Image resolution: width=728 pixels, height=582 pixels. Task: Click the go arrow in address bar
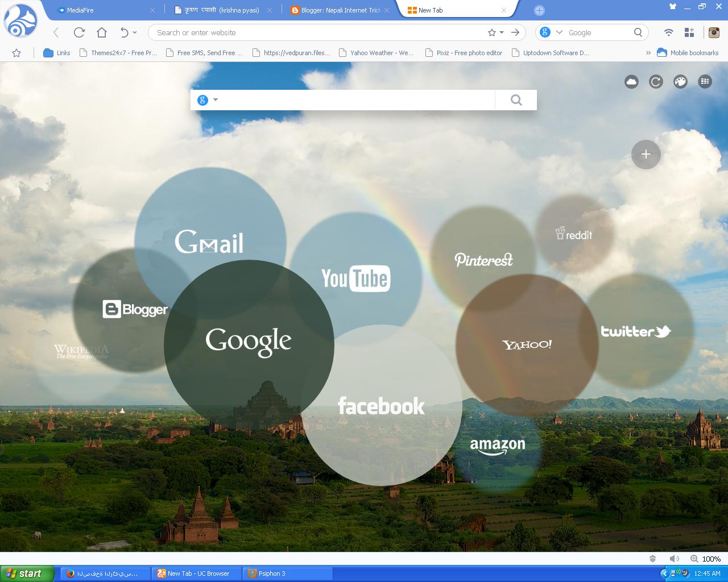pos(515,32)
